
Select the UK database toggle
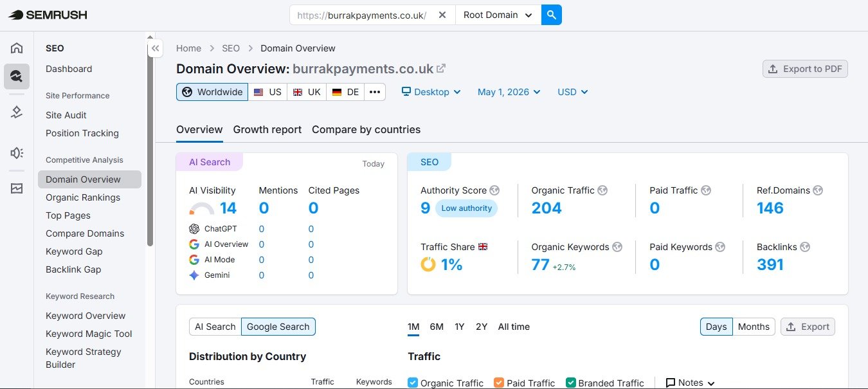(307, 92)
